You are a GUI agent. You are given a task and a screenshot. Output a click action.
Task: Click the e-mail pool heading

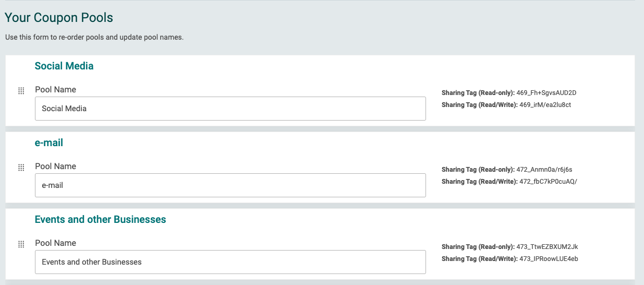pyautogui.click(x=49, y=143)
